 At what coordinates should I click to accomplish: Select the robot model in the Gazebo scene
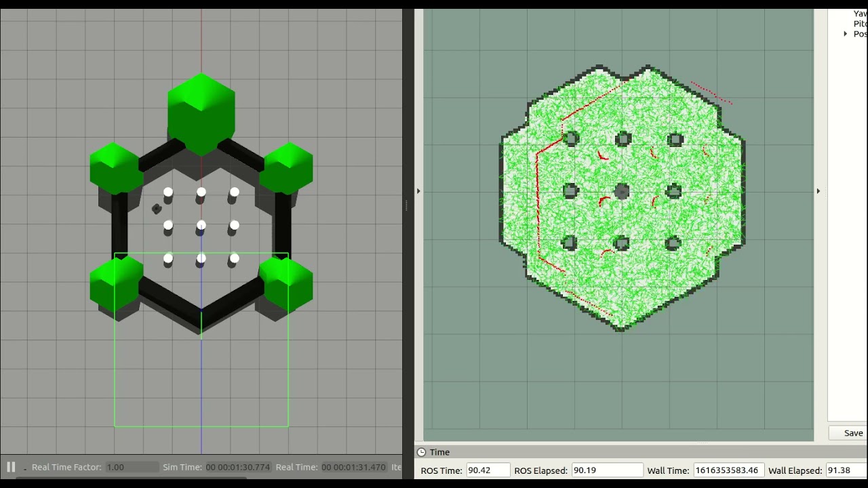point(157,209)
